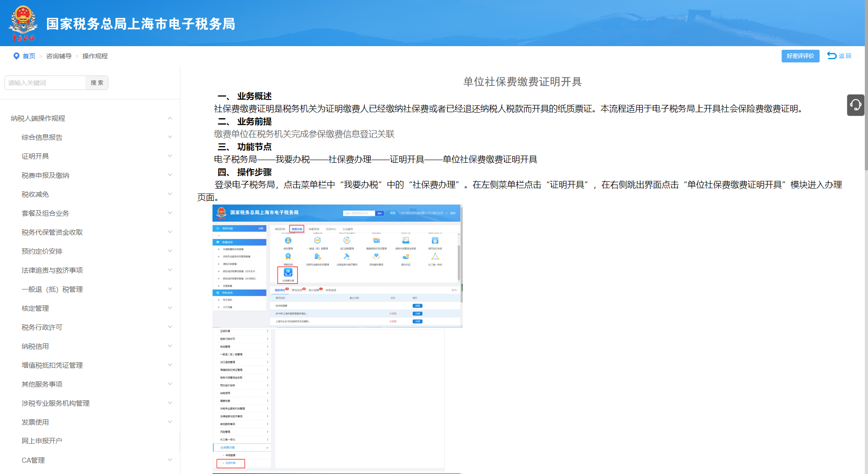Click the 返回 button at top right
Viewport: 868px width, 474px height.
[x=840, y=56]
